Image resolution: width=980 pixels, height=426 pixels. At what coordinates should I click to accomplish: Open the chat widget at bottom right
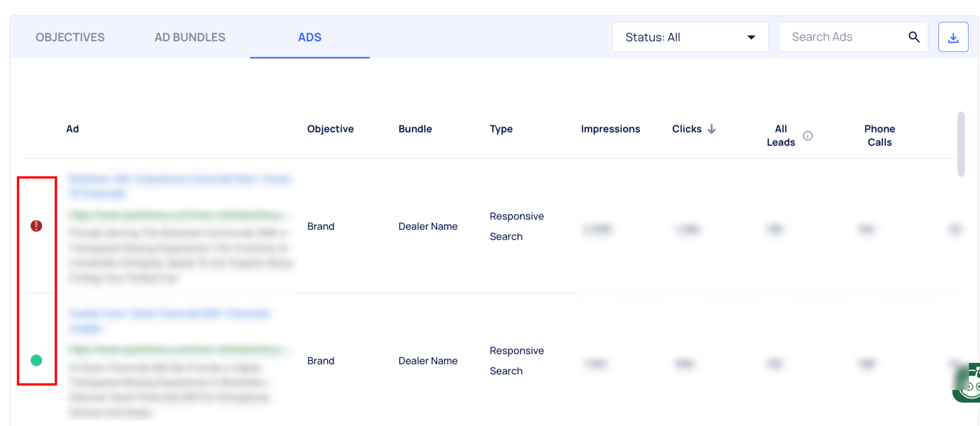click(x=968, y=383)
